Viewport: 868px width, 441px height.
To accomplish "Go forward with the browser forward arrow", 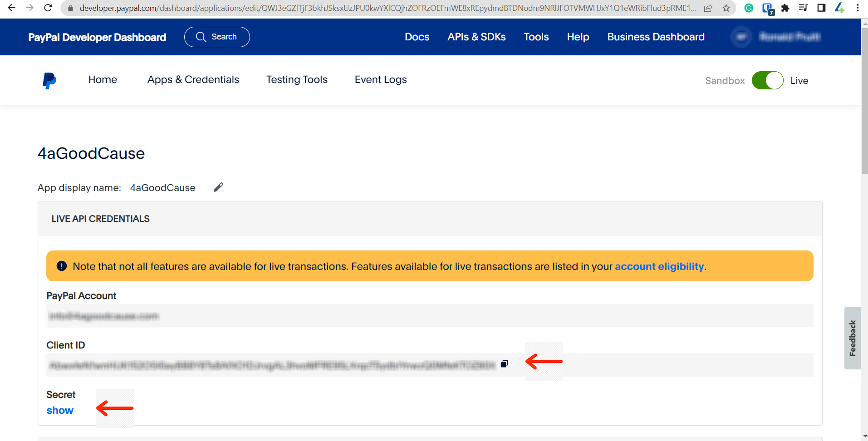I will point(30,8).
